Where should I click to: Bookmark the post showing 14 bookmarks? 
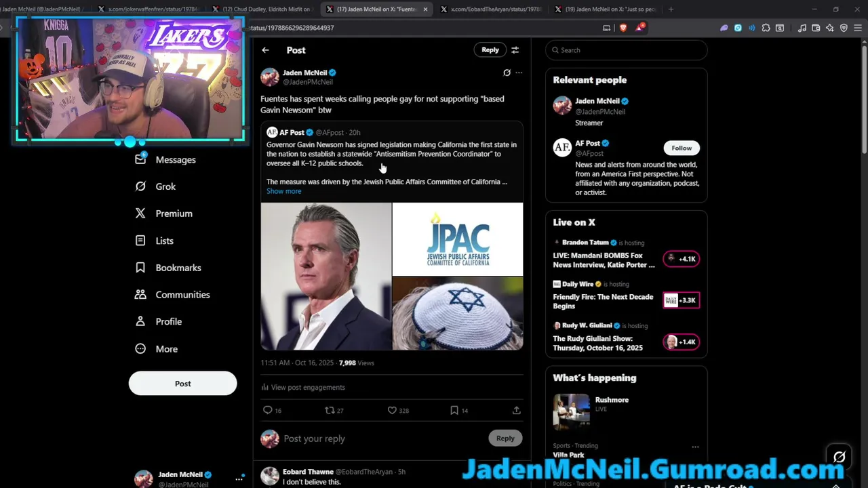point(454,410)
